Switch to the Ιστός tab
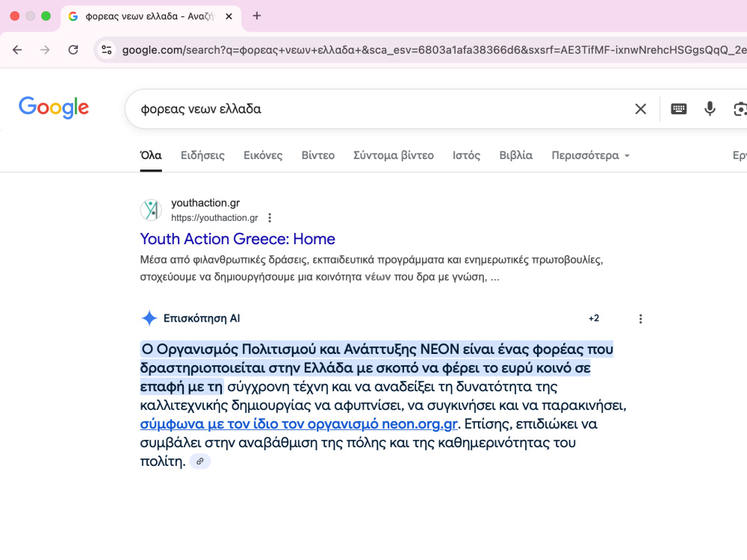Image resolution: width=747 pixels, height=560 pixels. tap(466, 156)
